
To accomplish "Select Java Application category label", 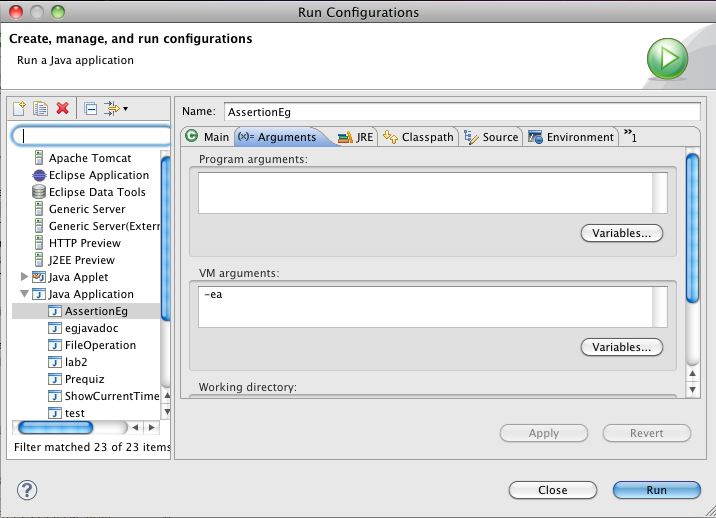I will click(x=91, y=294).
